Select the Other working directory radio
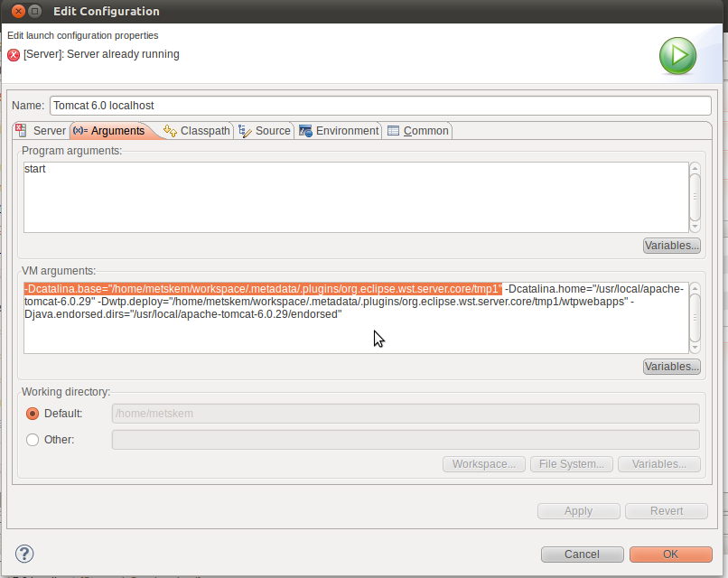The image size is (728, 578). pyautogui.click(x=33, y=440)
